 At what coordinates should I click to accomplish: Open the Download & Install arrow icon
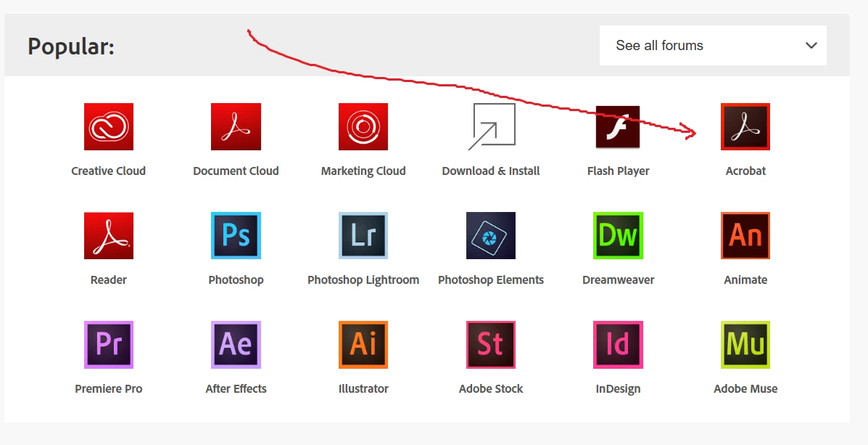(x=492, y=126)
